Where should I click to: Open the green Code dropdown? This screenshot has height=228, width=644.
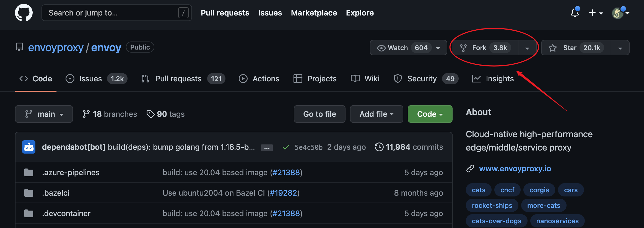430,114
